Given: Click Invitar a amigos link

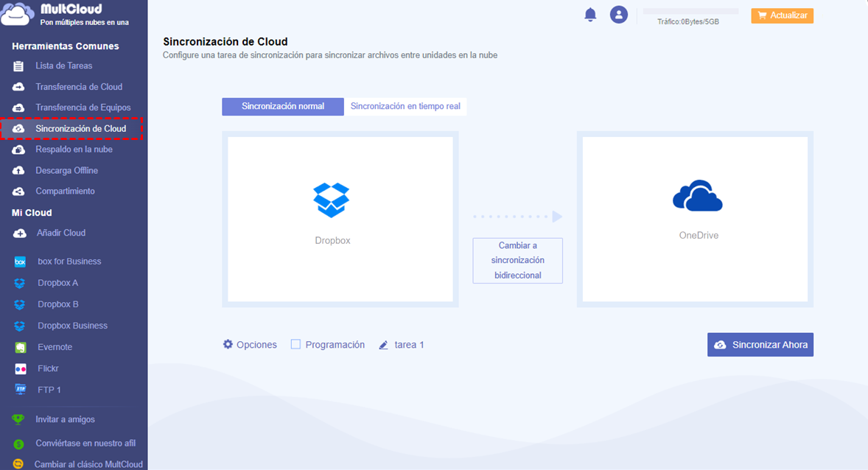Looking at the screenshot, I should tap(66, 420).
